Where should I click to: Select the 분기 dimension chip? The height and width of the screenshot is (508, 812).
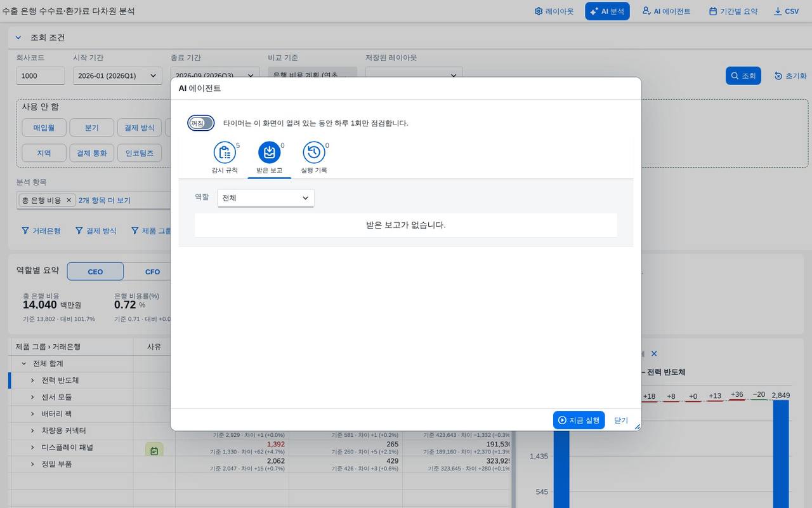(92, 128)
